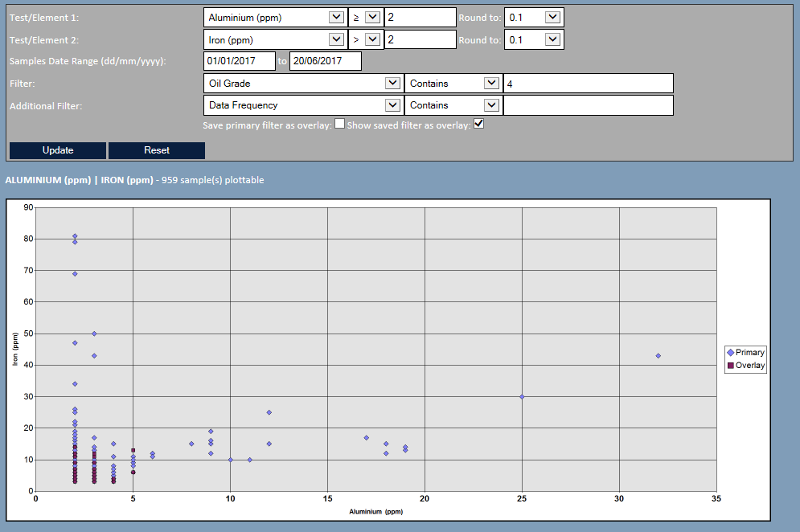
Task: Click the empty Additional Filter value field
Action: (x=589, y=105)
